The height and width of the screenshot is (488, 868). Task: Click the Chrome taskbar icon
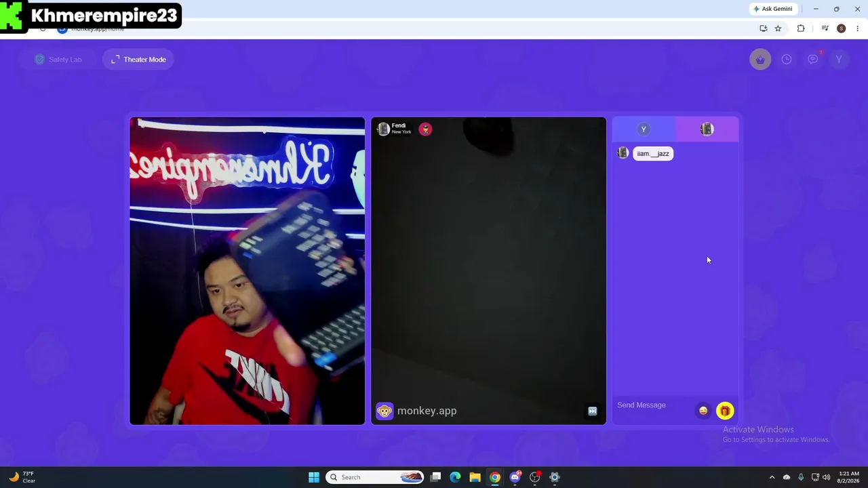pyautogui.click(x=495, y=477)
